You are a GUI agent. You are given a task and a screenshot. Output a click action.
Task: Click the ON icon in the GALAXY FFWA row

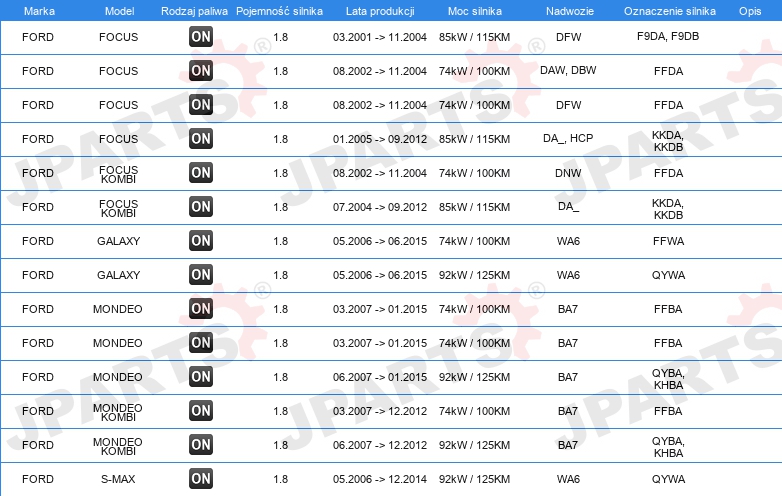coord(201,240)
